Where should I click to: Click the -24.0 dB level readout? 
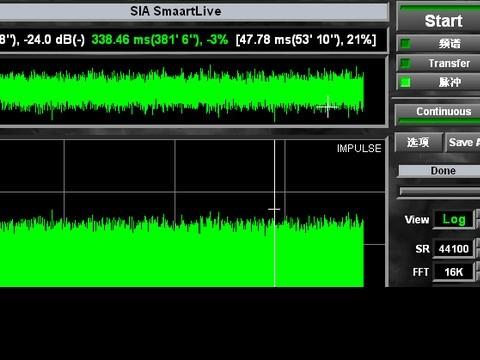pyautogui.click(x=54, y=40)
